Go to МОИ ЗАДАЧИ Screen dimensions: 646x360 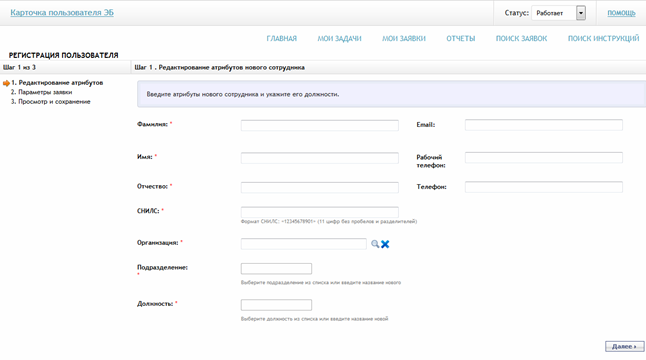point(339,38)
